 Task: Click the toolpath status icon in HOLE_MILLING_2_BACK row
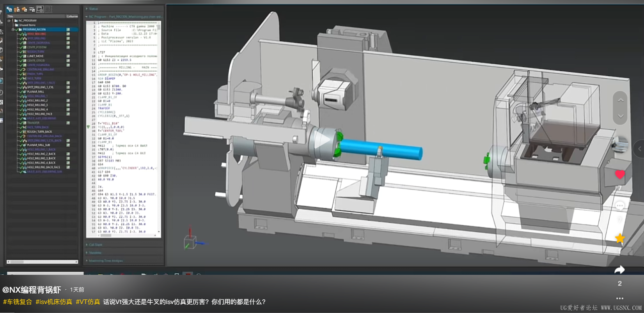pos(68,154)
